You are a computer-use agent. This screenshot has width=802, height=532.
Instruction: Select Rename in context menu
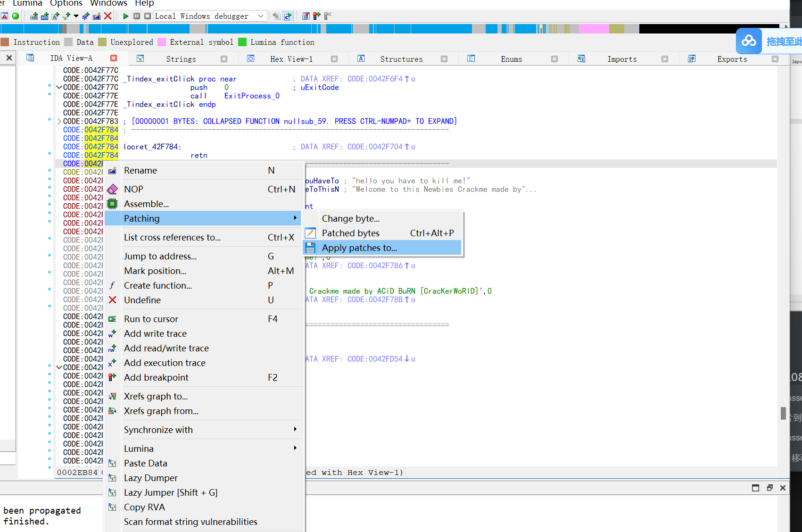coord(204,170)
